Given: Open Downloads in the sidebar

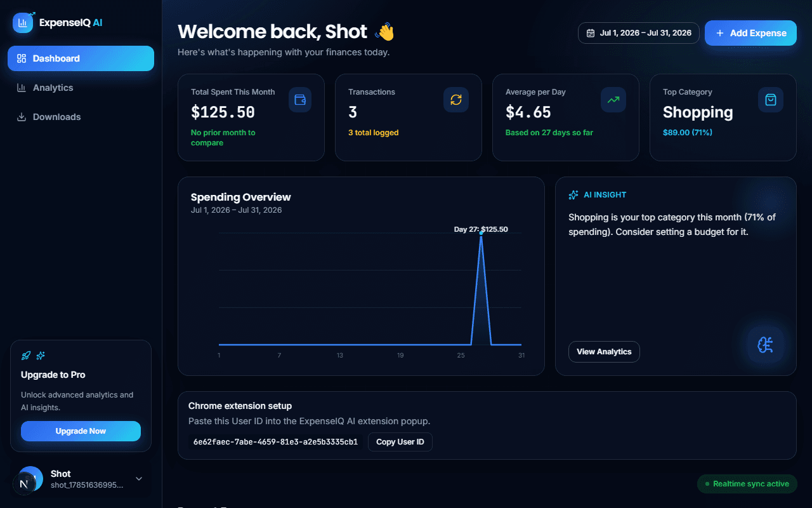Looking at the screenshot, I should (81, 117).
